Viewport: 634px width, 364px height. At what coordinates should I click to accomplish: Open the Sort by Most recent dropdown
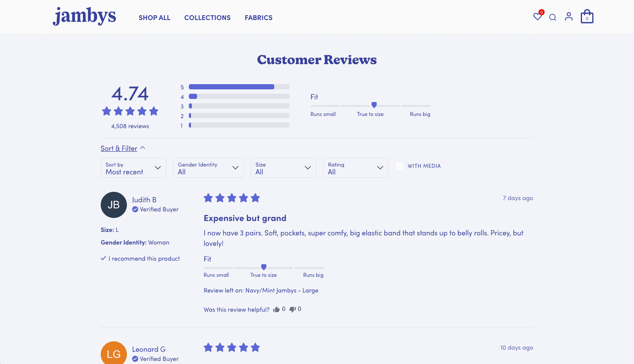pyautogui.click(x=133, y=168)
